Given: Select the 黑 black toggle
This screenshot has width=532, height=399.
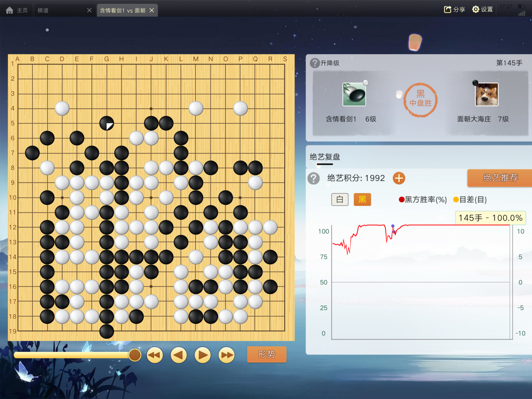Looking at the screenshot, I should point(362,199).
